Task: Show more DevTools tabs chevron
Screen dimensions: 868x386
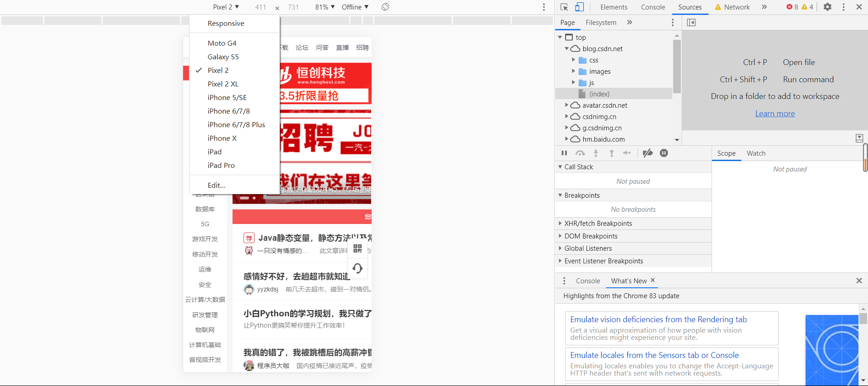Action: point(764,7)
